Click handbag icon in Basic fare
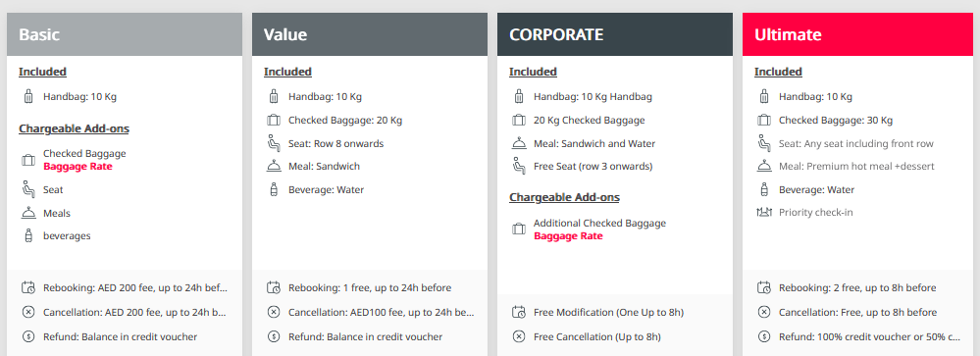The height and width of the screenshot is (356, 980). click(28, 97)
